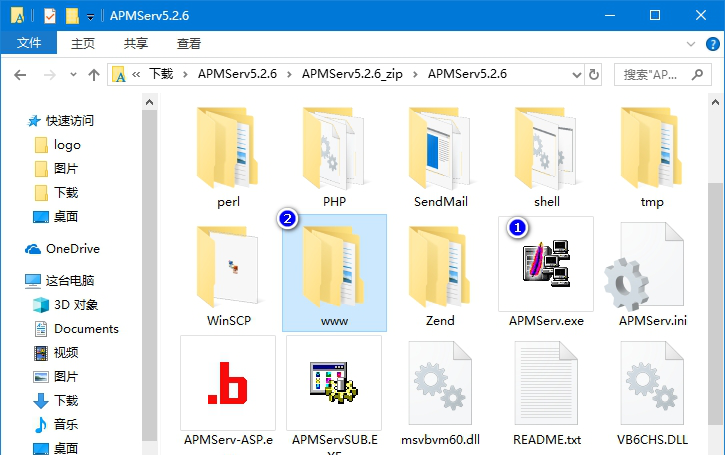The height and width of the screenshot is (473, 725).
Task: Select the VB6CHS.DLL file
Action: tap(652, 393)
